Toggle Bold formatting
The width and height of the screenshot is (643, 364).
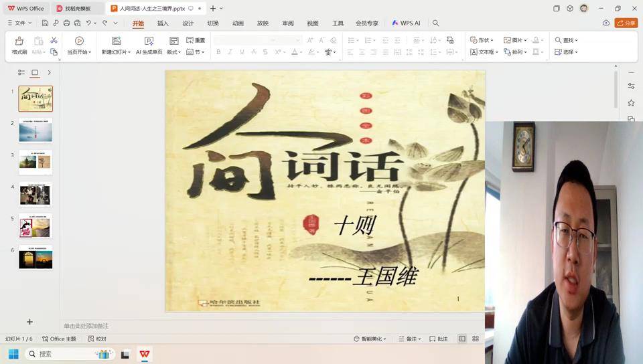pos(218,52)
